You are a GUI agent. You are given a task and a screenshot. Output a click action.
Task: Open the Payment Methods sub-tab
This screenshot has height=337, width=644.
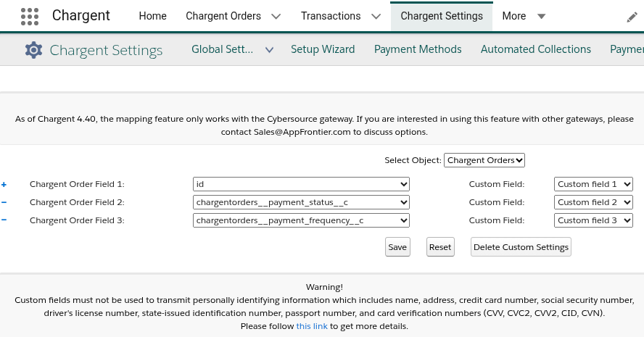click(x=418, y=49)
